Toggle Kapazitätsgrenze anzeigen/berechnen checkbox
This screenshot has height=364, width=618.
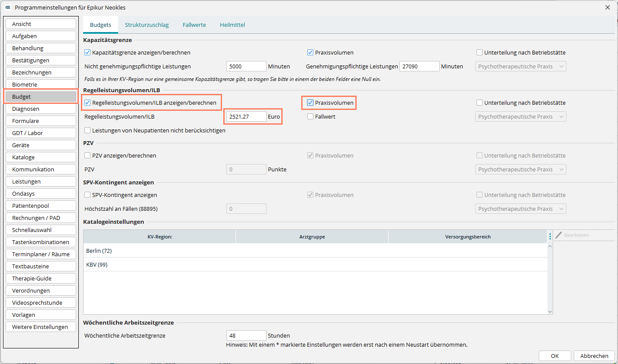[x=87, y=52]
